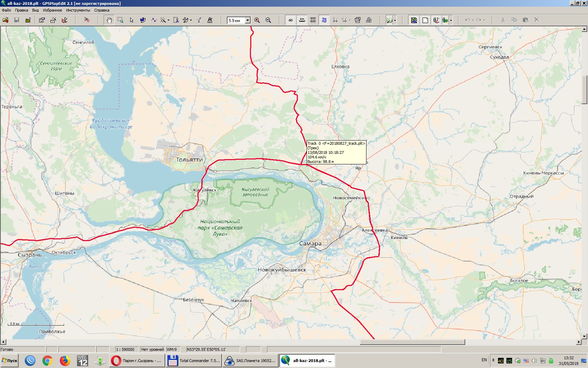This screenshot has width=588, height=368.
Task: Expand the undo history dropdown arrow
Action: click(x=473, y=20)
